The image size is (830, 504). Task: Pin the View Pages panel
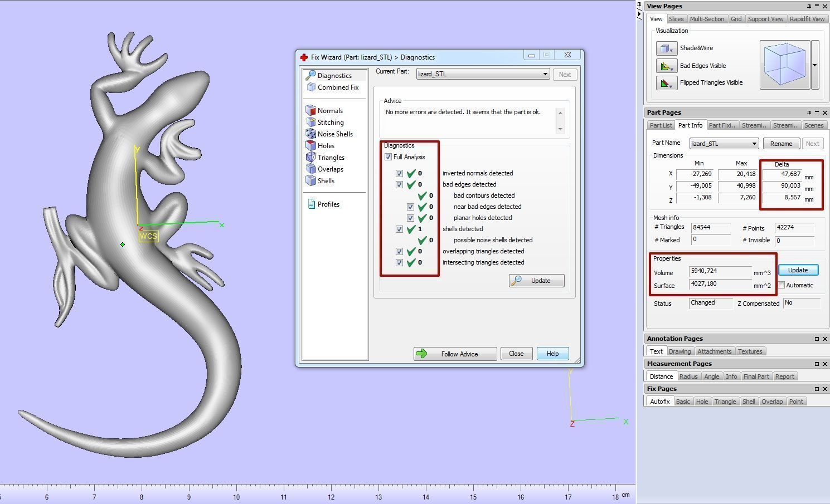809,6
